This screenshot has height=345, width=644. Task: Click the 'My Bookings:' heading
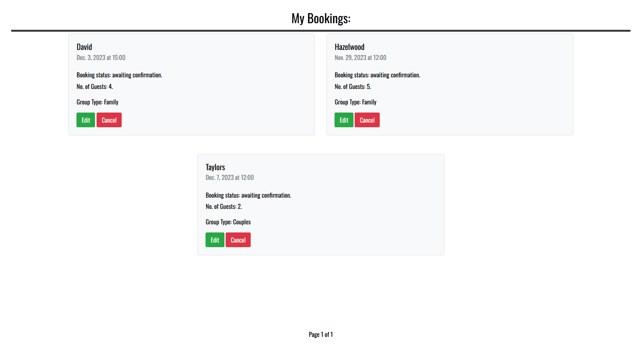point(321,19)
